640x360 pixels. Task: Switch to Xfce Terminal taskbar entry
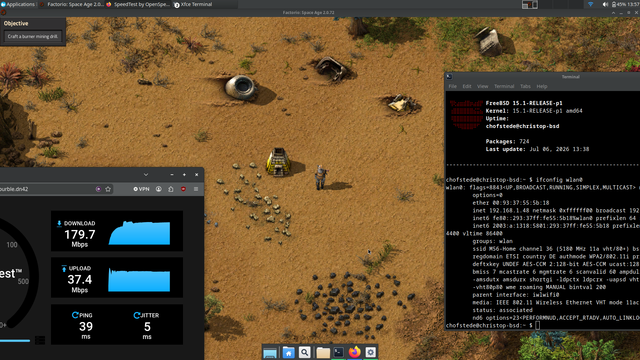pyautogui.click(x=193, y=4)
